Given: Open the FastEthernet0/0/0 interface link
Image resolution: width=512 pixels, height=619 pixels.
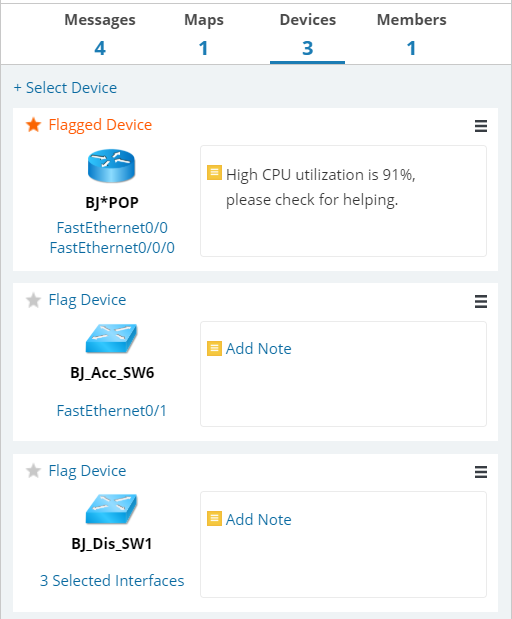Looking at the screenshot, I should pyautogui.click(x=112, y=248).
